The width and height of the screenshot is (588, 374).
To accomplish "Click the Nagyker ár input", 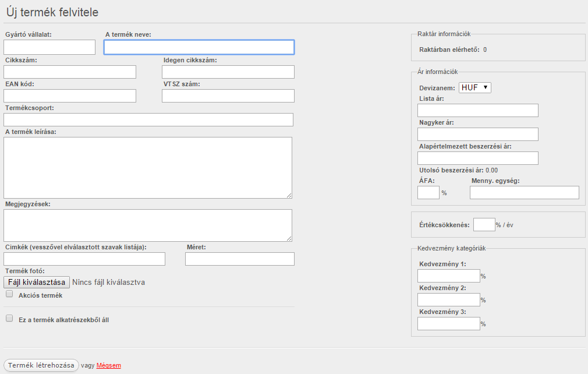I will click(478, 135).
